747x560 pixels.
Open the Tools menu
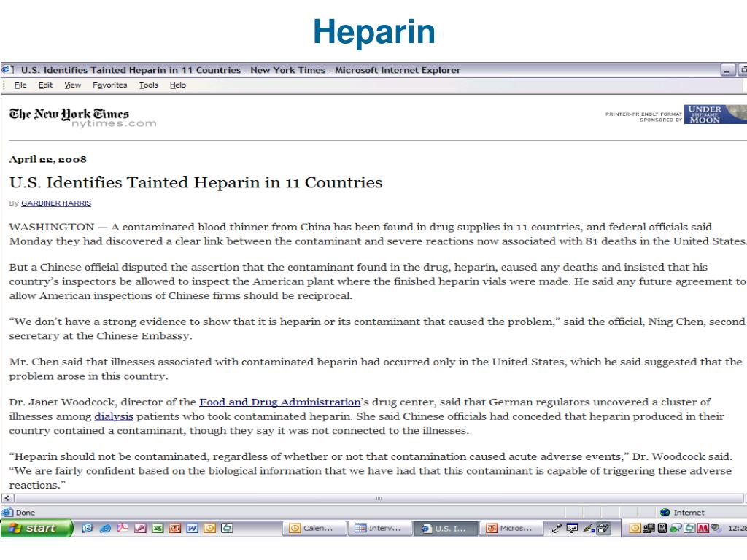pos(149,85)
